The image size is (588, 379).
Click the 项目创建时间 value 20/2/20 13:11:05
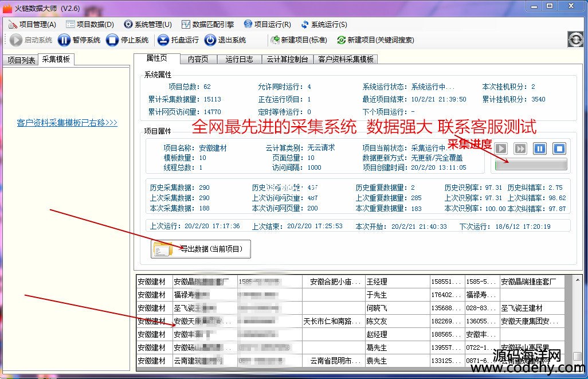click(438, 167)
